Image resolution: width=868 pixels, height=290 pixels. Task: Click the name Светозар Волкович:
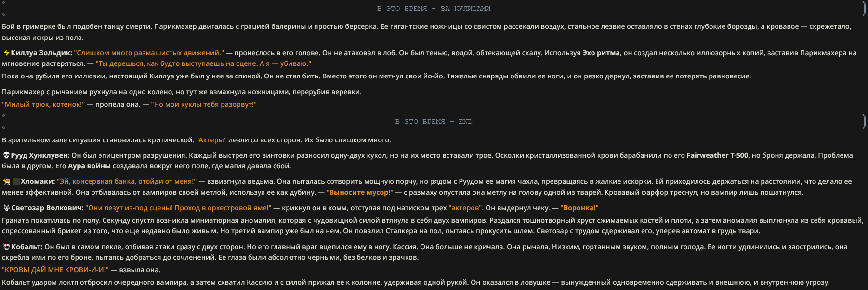point(47,208)
